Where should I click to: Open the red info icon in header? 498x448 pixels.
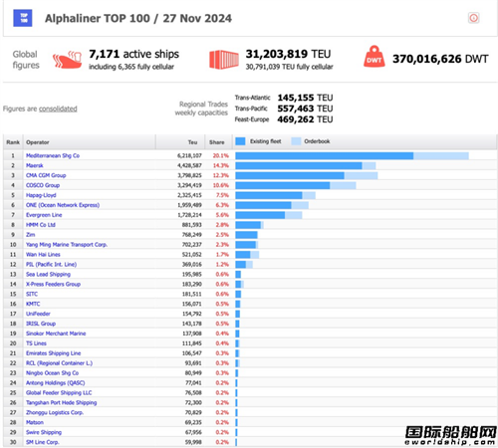point(473,18)
